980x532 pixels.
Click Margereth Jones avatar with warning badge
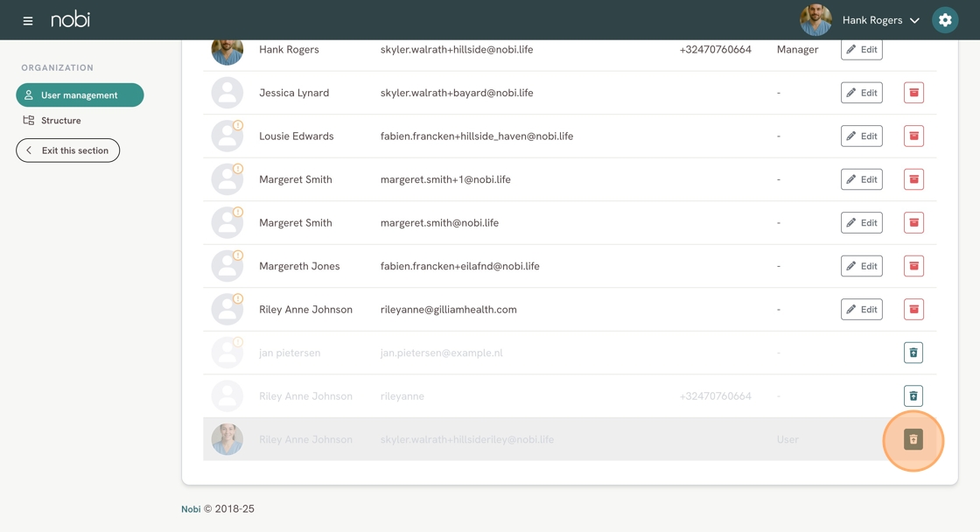(x=227, y=266)
